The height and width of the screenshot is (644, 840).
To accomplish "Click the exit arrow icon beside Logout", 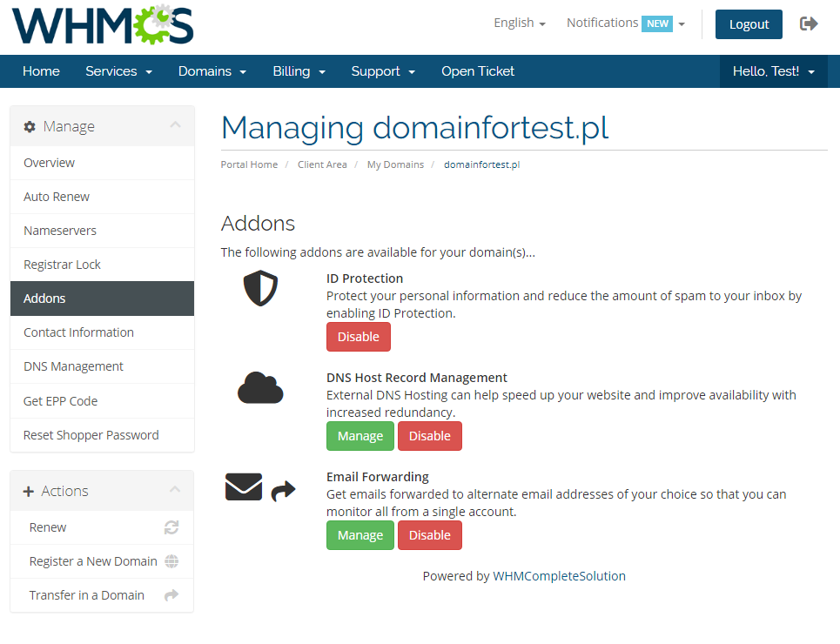I will (809, 23).
